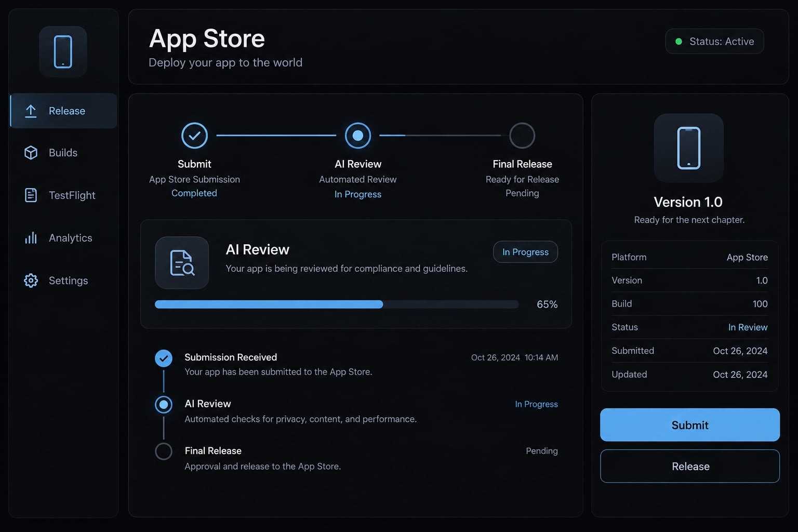Click the In Progress badge in AI Review card
798x532 pixels.
pyautogui.click(x=525, y=252)
